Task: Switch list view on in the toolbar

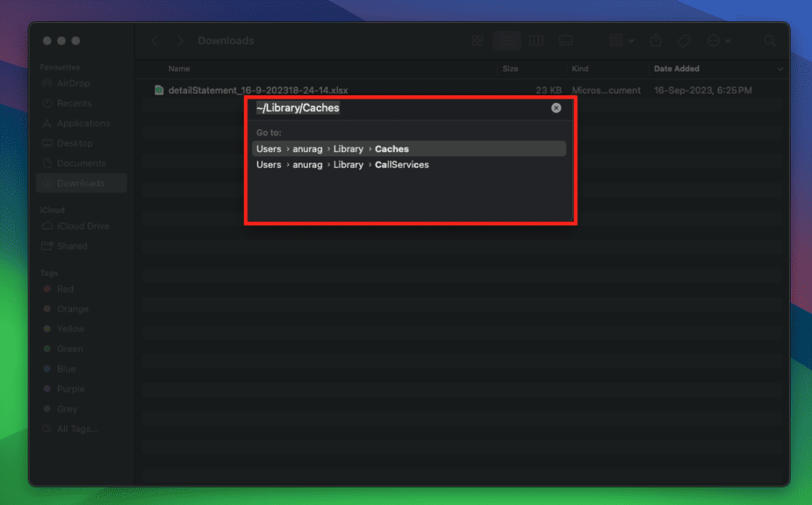Action: click(x=507, y=40)
